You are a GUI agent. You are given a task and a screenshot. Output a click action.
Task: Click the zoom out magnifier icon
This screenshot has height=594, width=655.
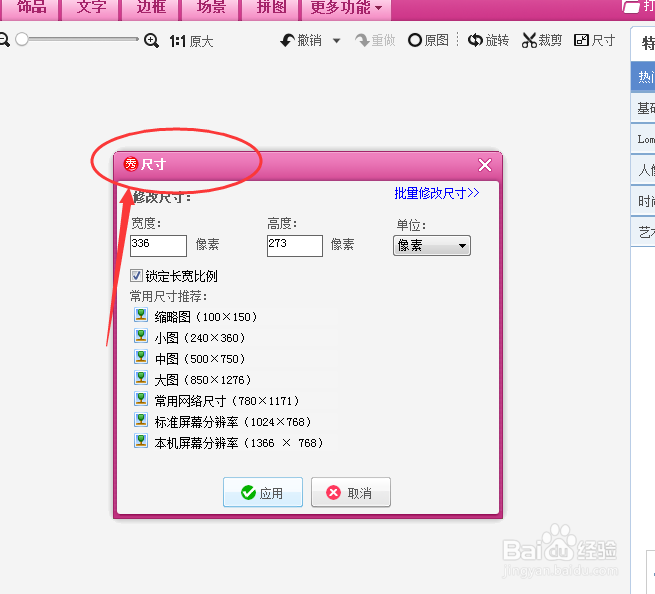[x=4, y=40]
